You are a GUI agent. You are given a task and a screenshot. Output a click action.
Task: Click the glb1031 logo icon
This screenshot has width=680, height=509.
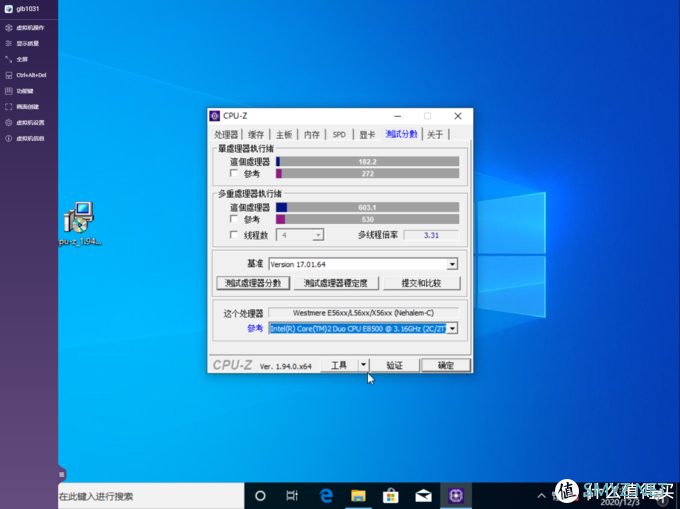coord(9,9)
